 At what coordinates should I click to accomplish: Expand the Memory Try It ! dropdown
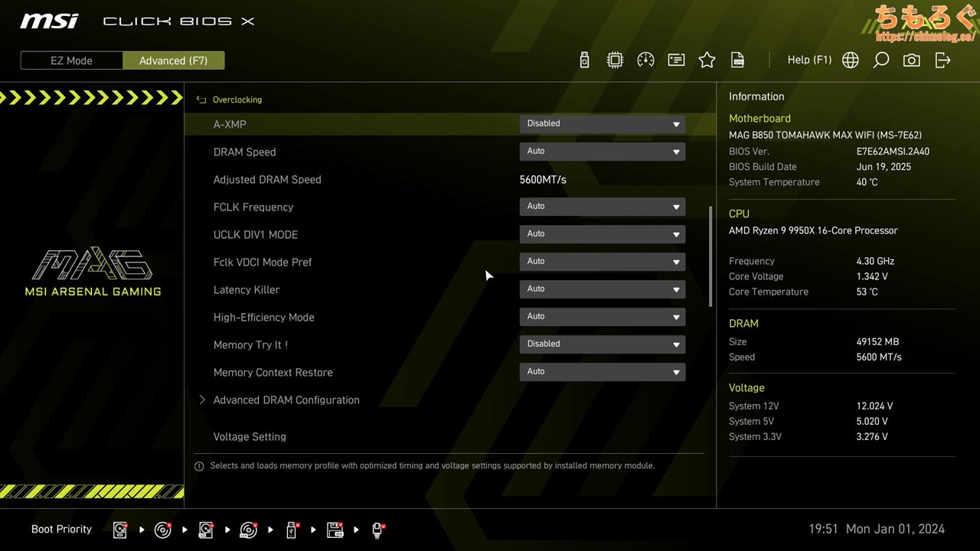point(602,344)
